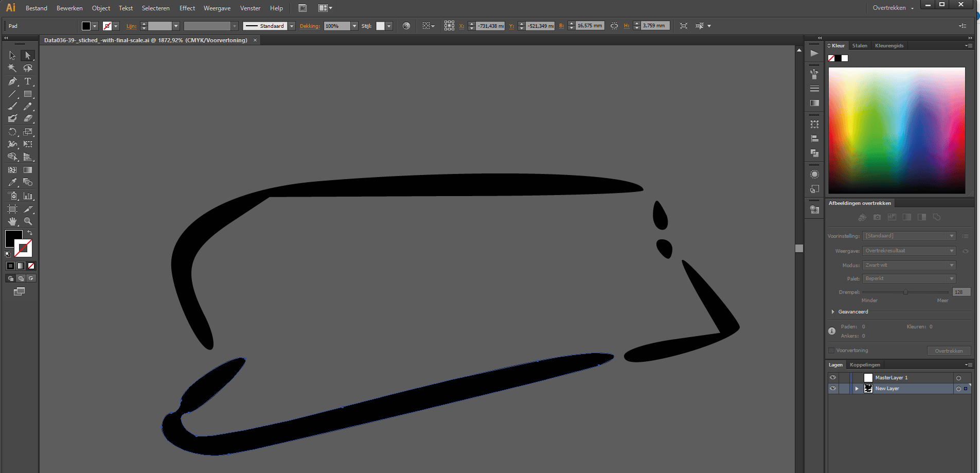Click the Dekking opacity input field
The width and height of the screenshot is (980, 473).
pyautogui.click(x=337, y=26)
